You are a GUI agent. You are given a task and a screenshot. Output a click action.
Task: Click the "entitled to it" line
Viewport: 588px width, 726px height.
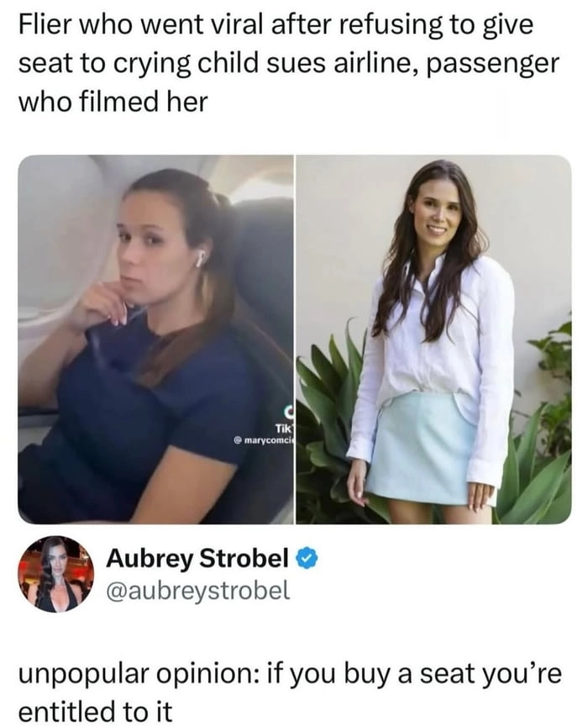[x=95, y=711]
